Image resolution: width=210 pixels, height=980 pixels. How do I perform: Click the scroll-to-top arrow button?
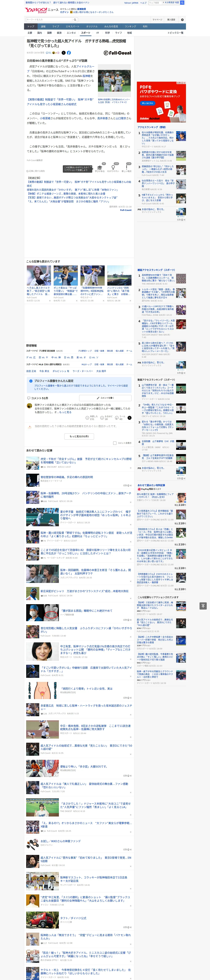coord(203,606)
